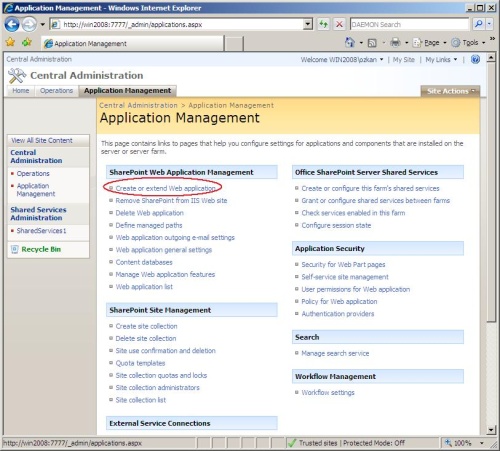This screenshot has height=451, width=500.
Task: Click the DAEMON Search box
Action: click(x=409, y=24)
